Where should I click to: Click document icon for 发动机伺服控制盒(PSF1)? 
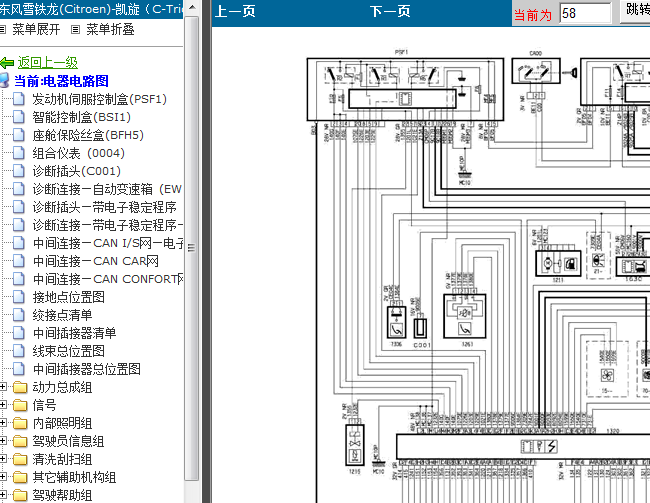pos(18,99)
